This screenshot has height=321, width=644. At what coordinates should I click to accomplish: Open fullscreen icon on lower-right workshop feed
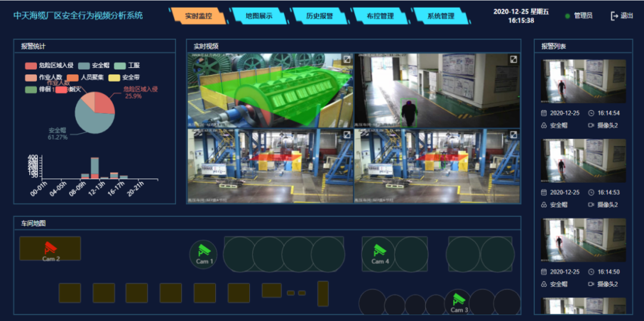tap(513, 135)
